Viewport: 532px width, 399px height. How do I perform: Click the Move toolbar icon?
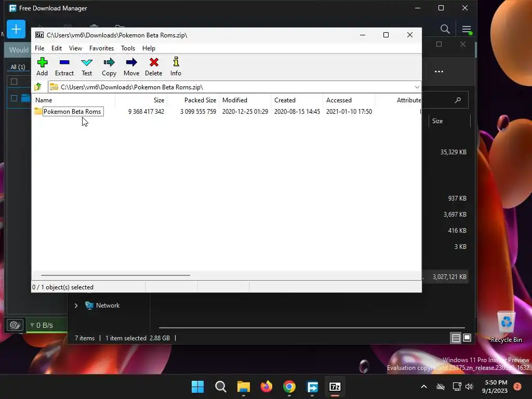pyautogui.click(x=131, y=66)
